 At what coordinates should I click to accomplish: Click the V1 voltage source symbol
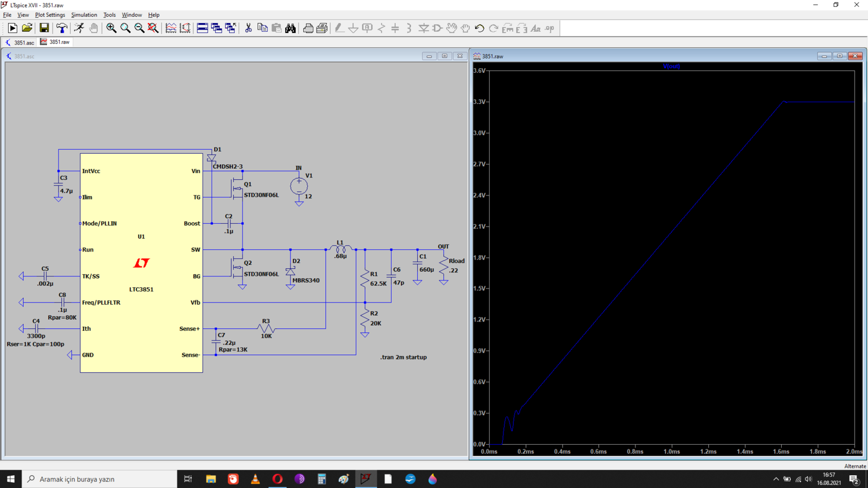(299, 186)
